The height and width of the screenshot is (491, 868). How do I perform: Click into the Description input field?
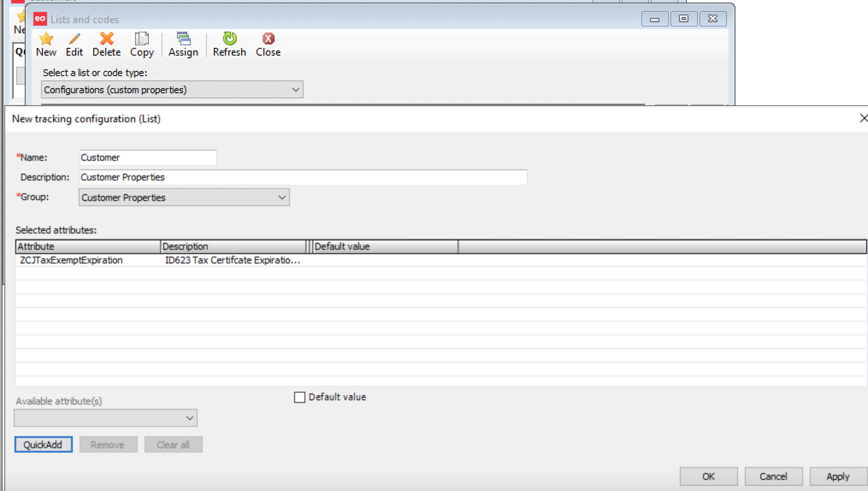(303, 177)
